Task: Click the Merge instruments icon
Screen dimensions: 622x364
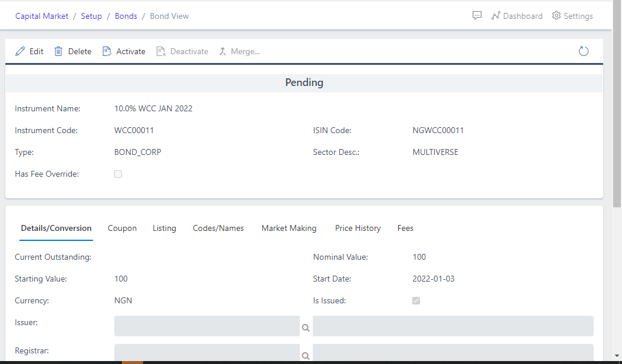Action: [222, 51]
